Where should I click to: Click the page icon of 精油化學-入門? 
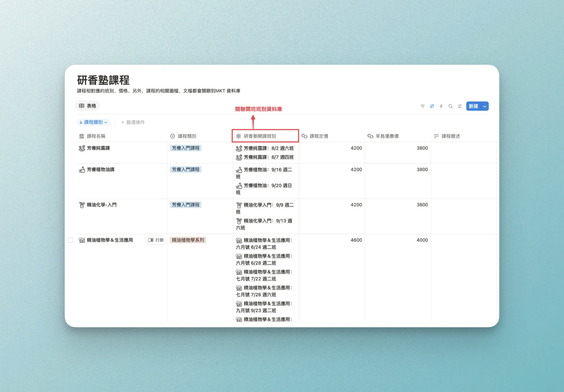point(82,205)
